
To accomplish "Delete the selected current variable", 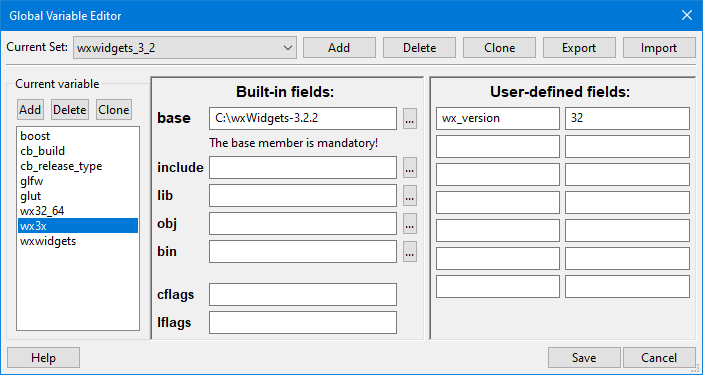I will 70,110.
